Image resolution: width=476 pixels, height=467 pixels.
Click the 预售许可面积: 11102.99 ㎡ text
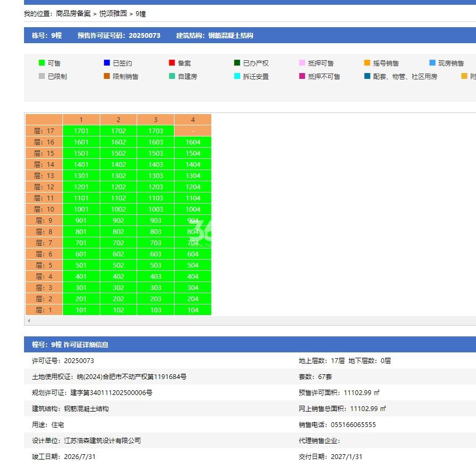339,393
